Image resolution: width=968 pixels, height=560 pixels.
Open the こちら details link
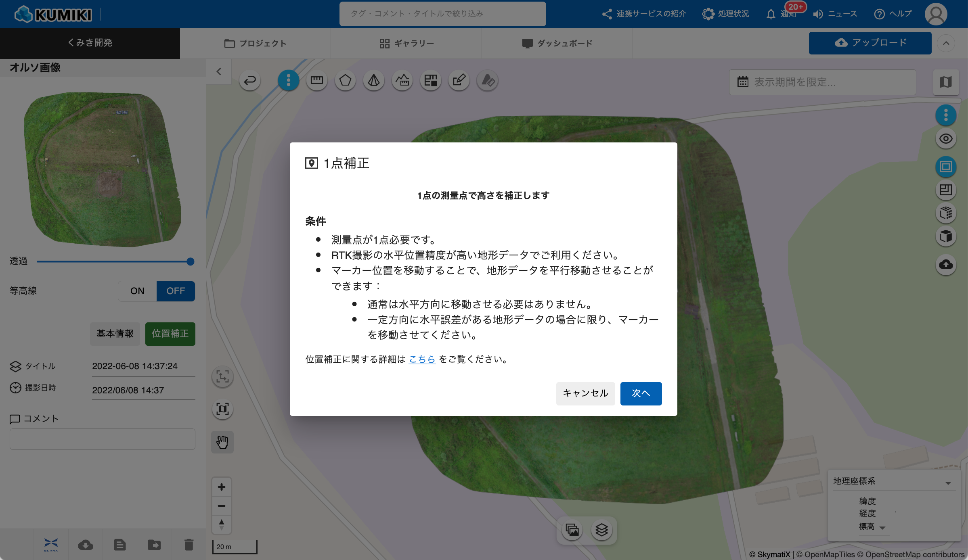422,359
